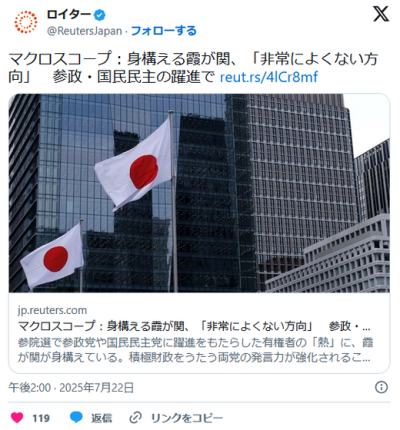The width and height of the screenshot is (400, 430).
Task: Click the フォローする follow link
Action: [164, 31]
